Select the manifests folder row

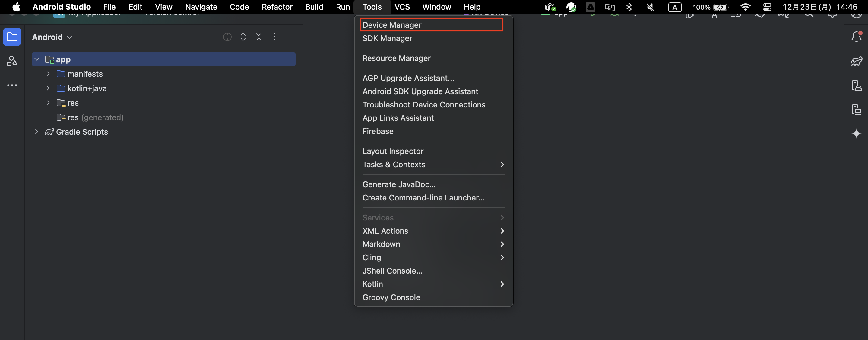(164, 74)
